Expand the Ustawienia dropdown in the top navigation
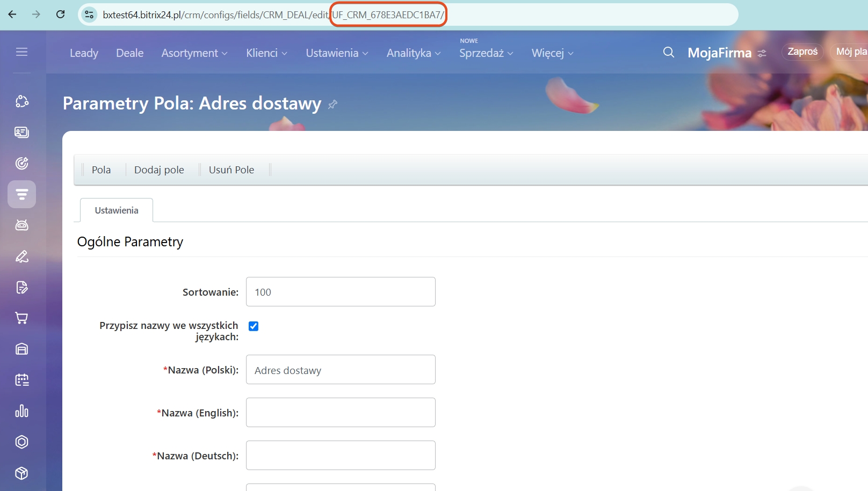Viewport: 868px width, 491px height. pyautogui.click(x=337, y=53)
